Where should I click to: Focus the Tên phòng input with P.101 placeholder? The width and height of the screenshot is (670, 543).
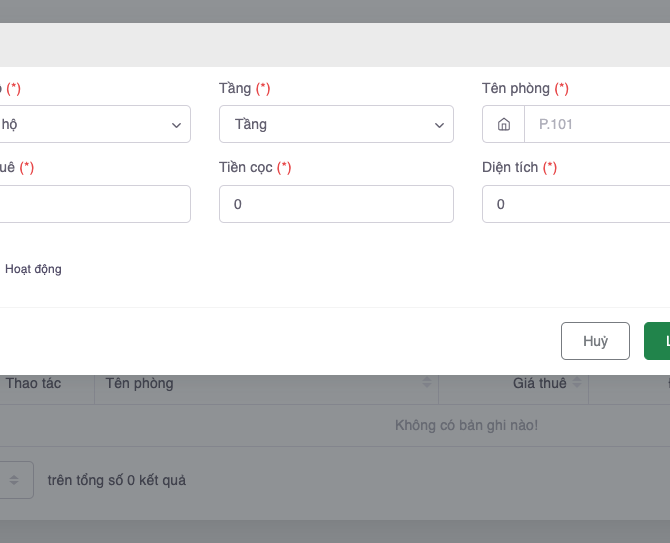tap(600, 125)
